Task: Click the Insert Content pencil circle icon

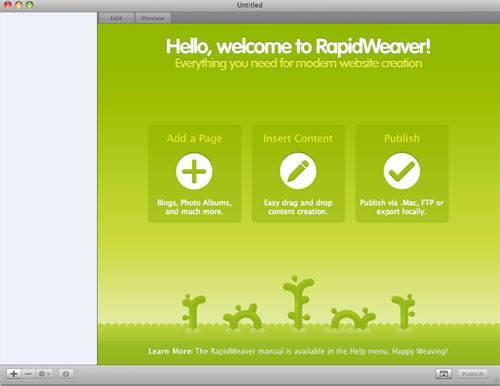Action: tap(298, 171)
